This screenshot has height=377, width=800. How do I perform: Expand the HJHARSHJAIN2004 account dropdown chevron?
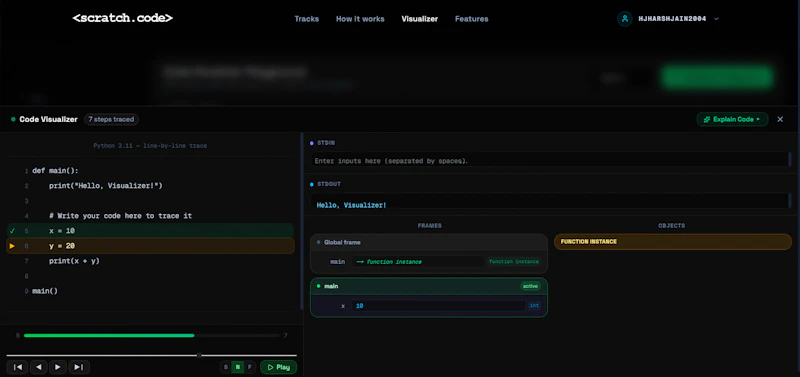[x=716, y=19]
